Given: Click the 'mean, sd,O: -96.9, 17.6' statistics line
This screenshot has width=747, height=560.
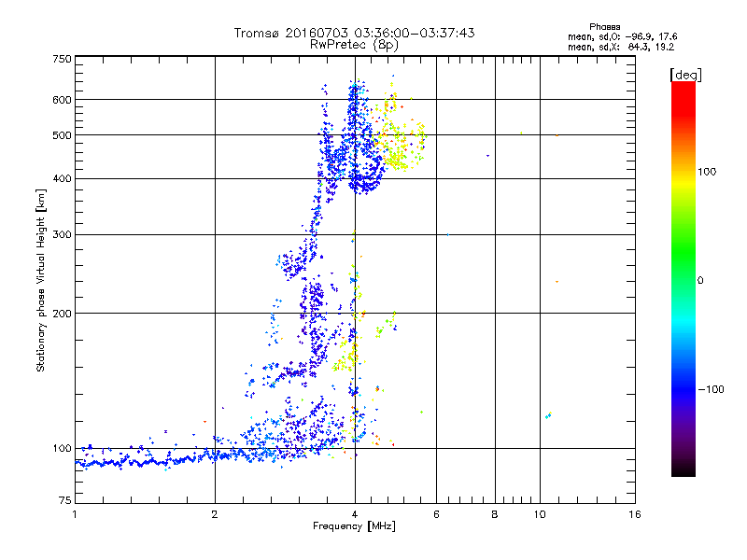Looking at the screenshot, I should pyautogui.click(x=622, y=36).
